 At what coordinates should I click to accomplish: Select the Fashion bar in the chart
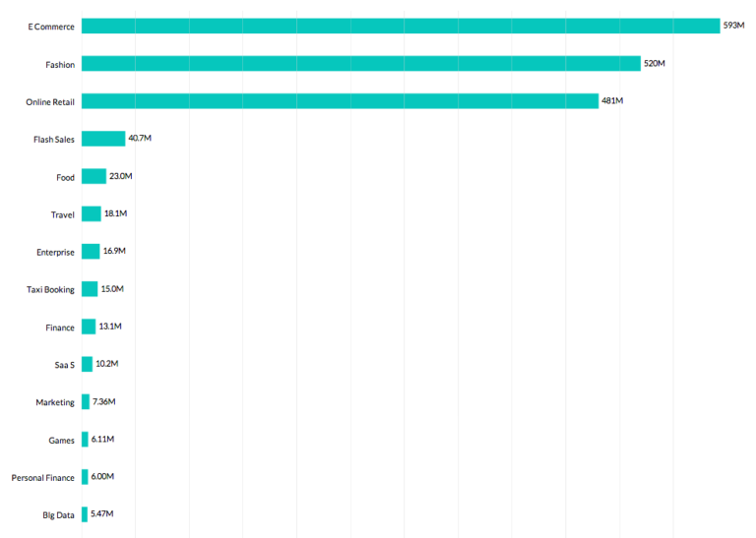pyautogui.click(x=360, y=64)
